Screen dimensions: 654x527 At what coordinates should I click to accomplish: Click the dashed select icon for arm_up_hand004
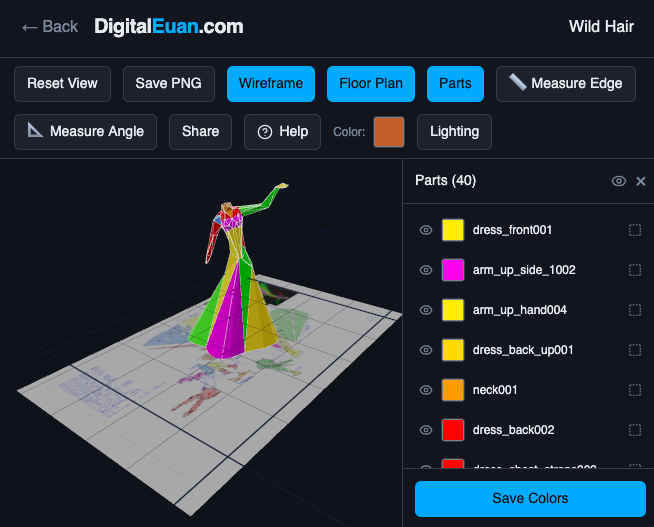pyautogui.click(x=635, y=310)
